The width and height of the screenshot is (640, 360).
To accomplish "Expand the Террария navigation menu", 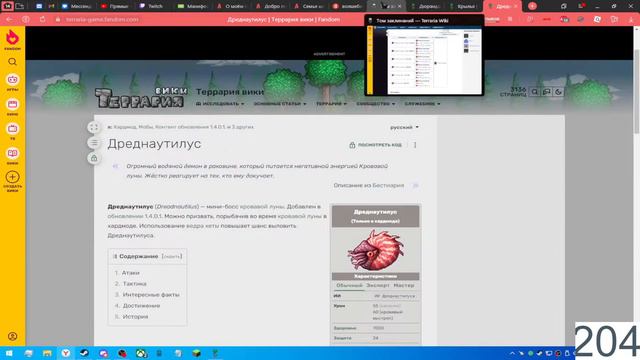I will [x=331, y=104].
